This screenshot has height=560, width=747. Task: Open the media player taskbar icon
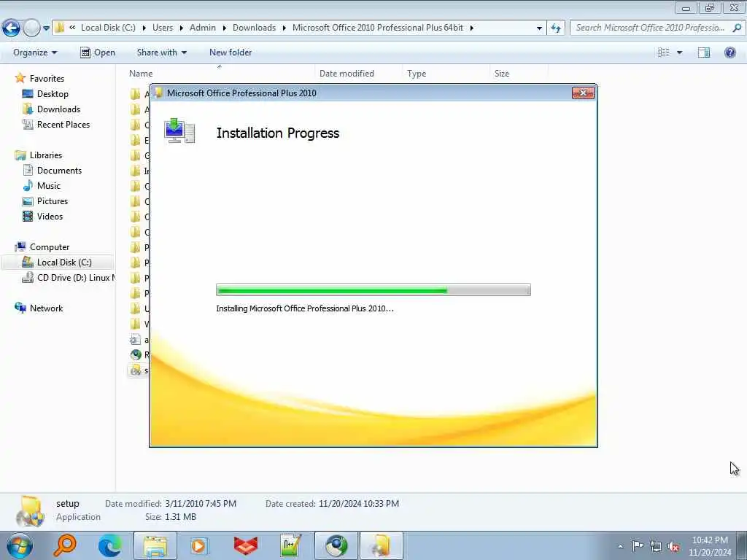pyautogui.click(x=200, y=545)
